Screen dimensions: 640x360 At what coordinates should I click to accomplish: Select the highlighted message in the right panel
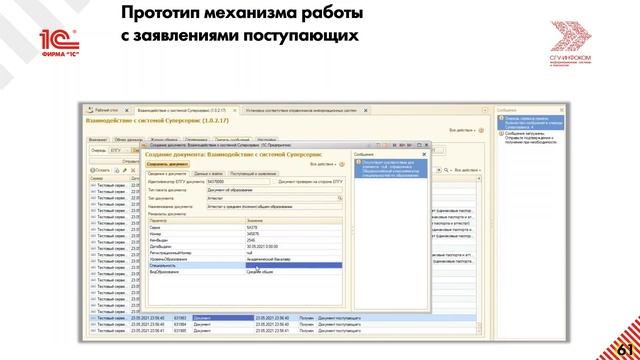(x=531, y=123)
